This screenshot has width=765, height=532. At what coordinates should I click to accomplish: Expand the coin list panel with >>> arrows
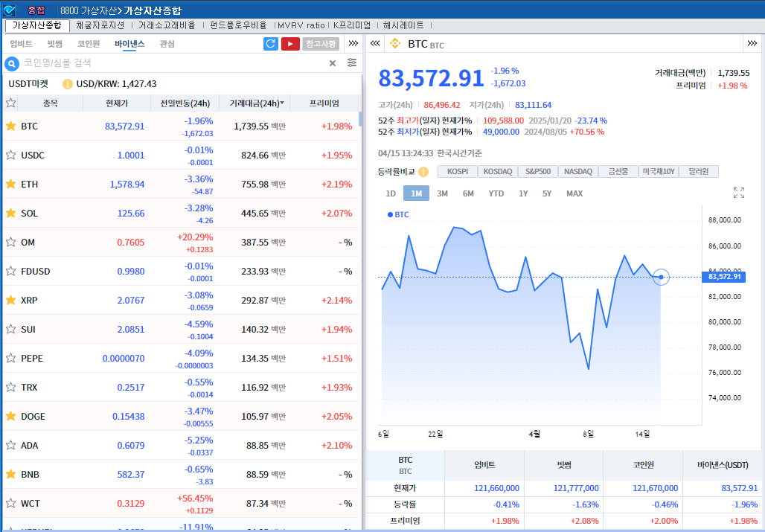[353, 44]
